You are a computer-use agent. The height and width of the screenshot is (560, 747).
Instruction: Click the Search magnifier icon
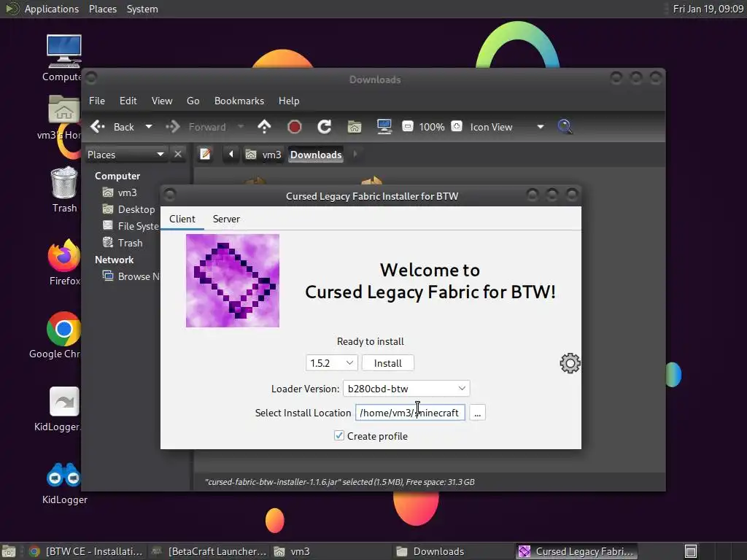(565, 127)
